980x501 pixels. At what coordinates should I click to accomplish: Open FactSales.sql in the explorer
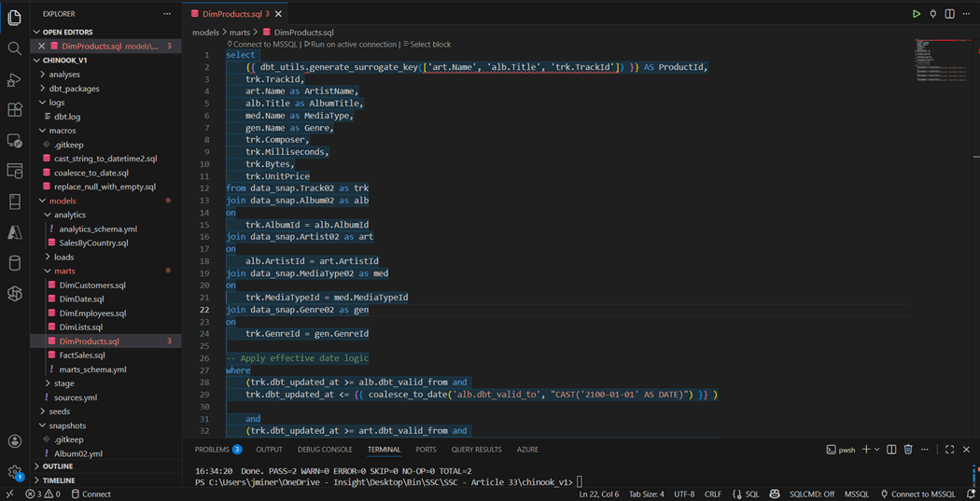coord(82,355)
